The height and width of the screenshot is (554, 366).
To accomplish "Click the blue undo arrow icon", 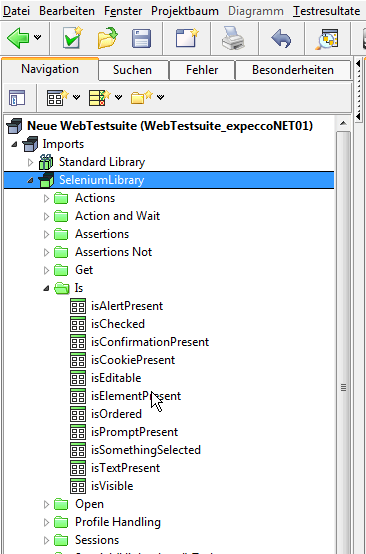I will [x=281, y=38].
